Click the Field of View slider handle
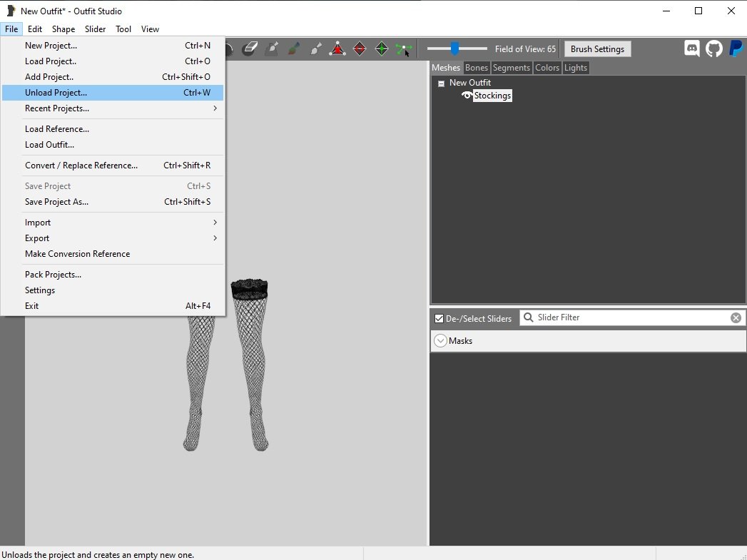This screenshot has width=747, height=560. click(x=454, y=49)
